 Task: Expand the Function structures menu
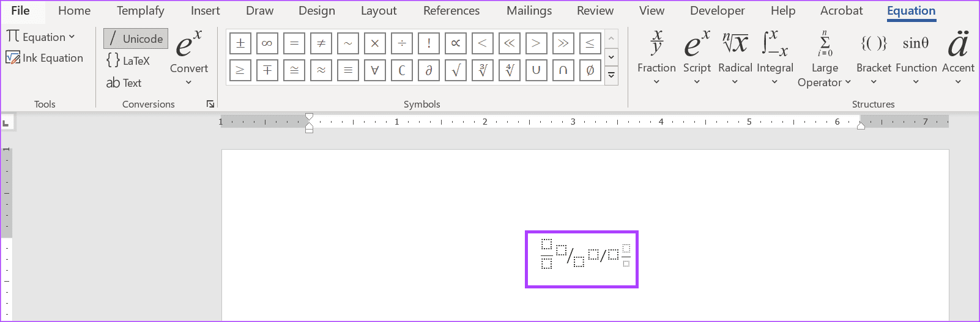[x=916, y=59]
